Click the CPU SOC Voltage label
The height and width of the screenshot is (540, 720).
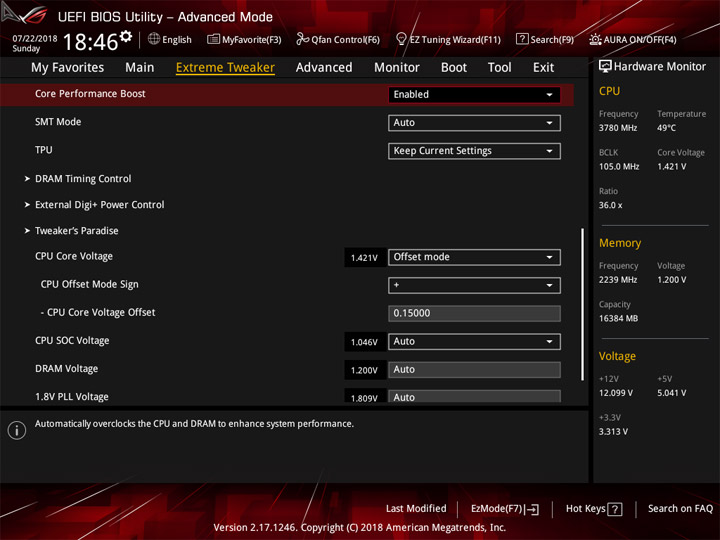click(72, 341)
